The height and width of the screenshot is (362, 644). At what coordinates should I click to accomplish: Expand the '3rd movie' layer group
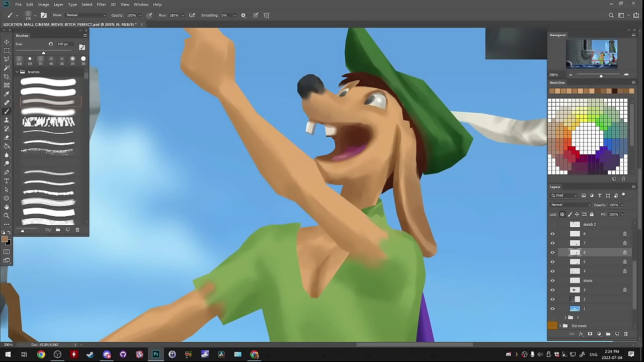pos(560,326)
